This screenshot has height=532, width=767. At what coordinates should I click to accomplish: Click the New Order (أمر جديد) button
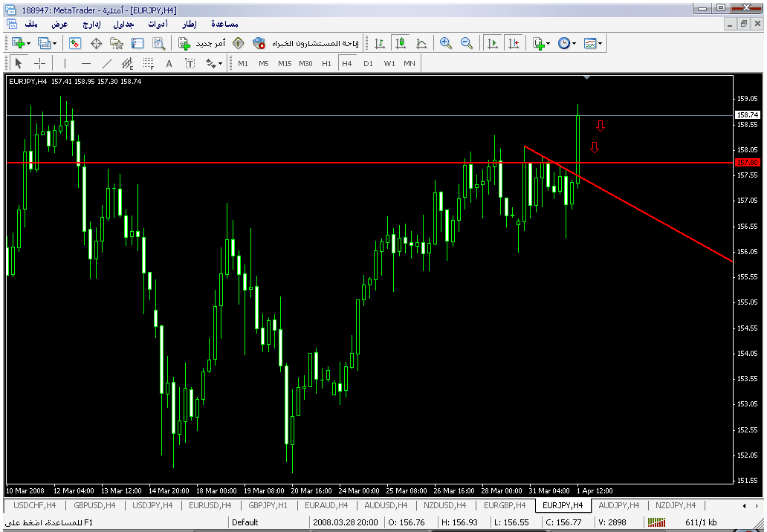click(x=202, y=44)
